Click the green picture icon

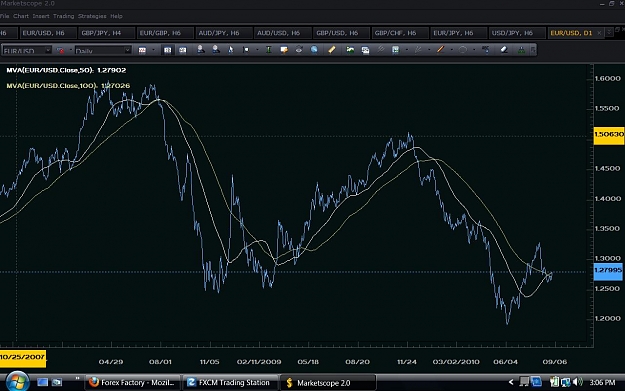pos(350,50)
